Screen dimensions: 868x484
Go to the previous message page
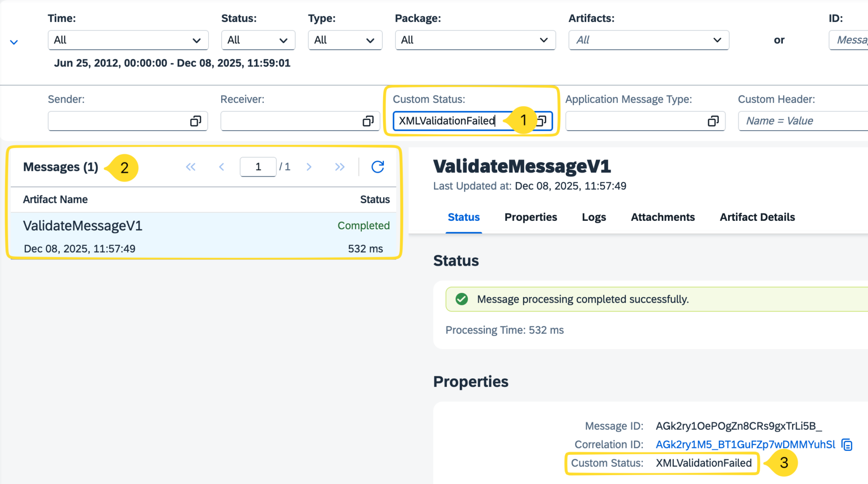pyautogui.click(x=222, y=167)
